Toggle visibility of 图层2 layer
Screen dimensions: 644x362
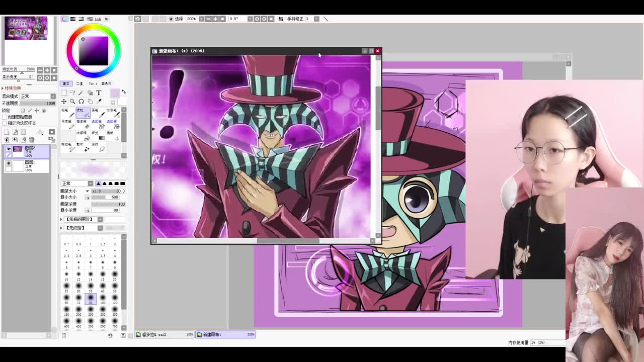pos(8,149)
